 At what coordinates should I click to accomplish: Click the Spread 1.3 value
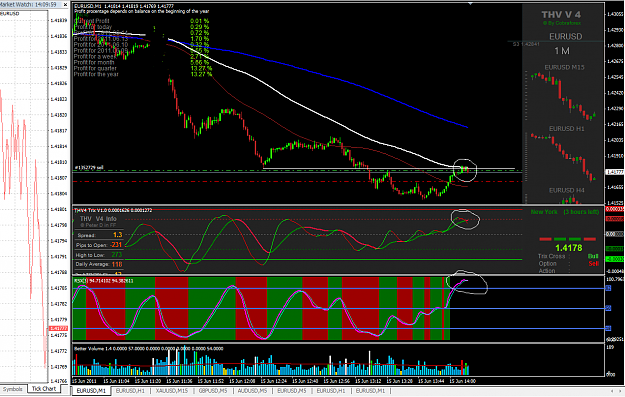coord(118,235)
